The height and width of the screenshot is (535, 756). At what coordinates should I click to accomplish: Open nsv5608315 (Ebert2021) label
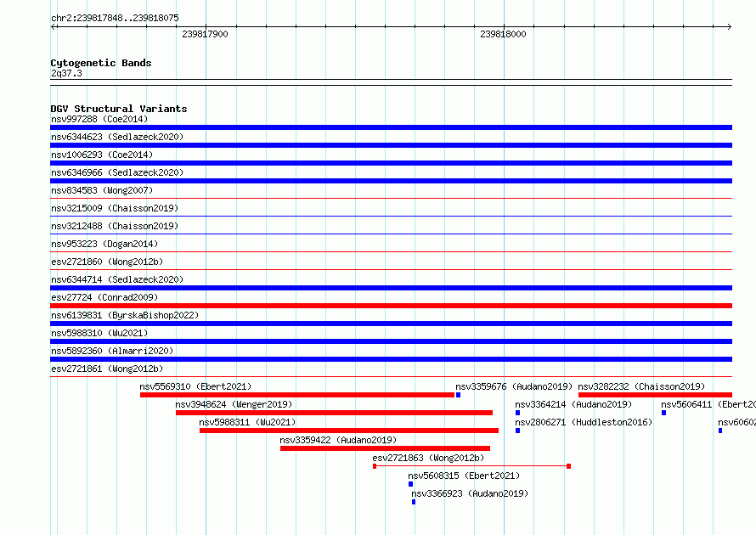click(x=464, y=476)
